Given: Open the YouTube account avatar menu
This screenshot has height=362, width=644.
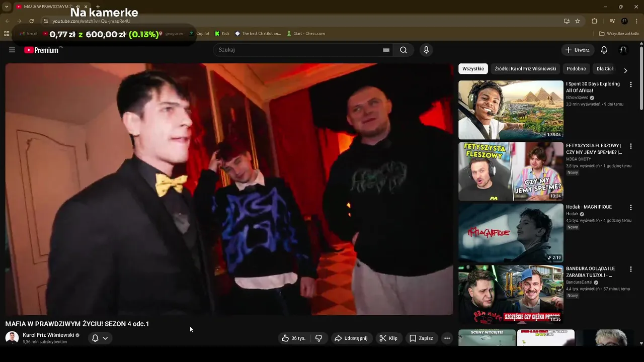Looking at the screenshot, I should pos(623,50).
